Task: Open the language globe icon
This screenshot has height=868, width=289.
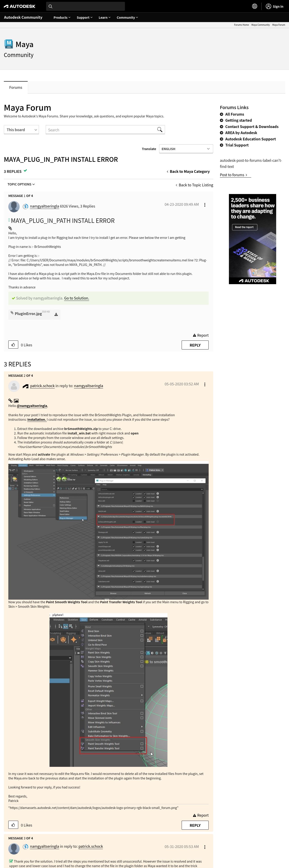Action: click(x=255, y=6)
